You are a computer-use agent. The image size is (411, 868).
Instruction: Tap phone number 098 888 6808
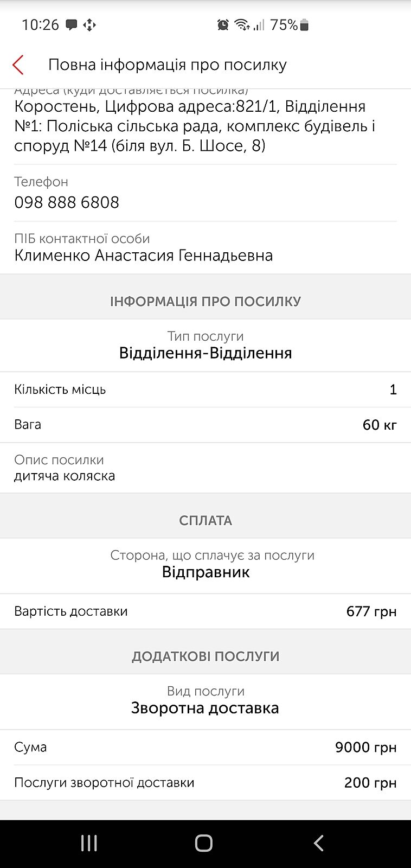[67, 202]
